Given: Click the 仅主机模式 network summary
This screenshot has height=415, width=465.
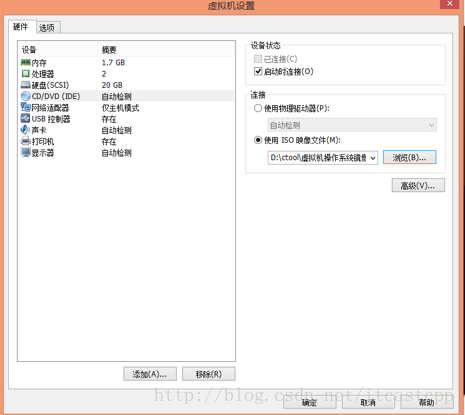Looking at the screenshot, I should click(x=120, y=108).
